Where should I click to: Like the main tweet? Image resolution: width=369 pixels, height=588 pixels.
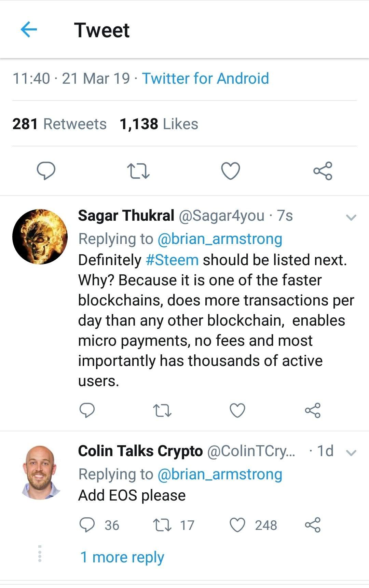pyautogui.click(x=231, y=171)
